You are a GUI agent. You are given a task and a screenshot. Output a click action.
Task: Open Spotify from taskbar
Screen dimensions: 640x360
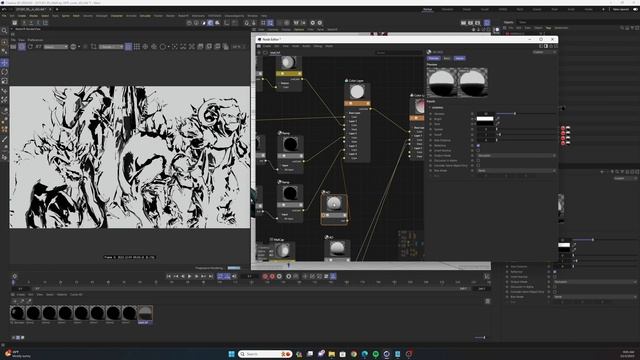pos(376,354)
